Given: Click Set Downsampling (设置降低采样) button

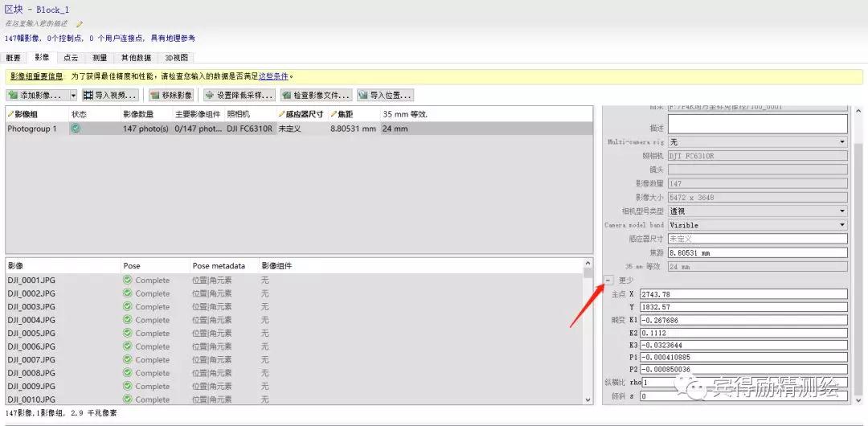Looking at the screenshot, I should [239, 95].
